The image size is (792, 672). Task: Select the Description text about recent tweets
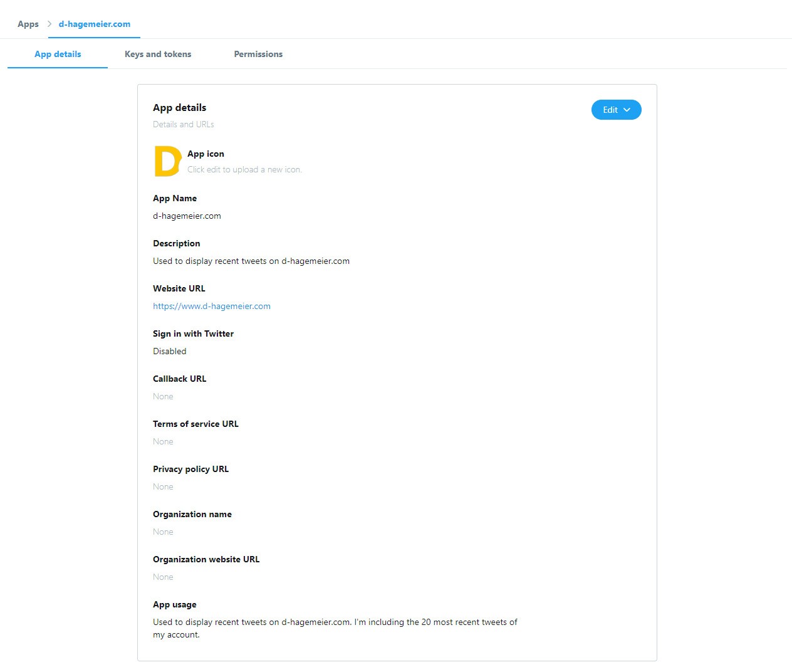click(x=251, y=261)
